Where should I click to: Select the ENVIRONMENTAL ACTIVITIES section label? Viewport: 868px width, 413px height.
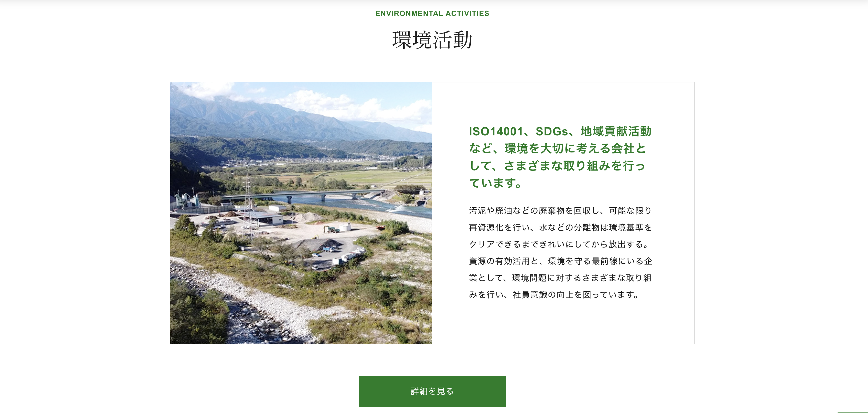coord(432,13)
